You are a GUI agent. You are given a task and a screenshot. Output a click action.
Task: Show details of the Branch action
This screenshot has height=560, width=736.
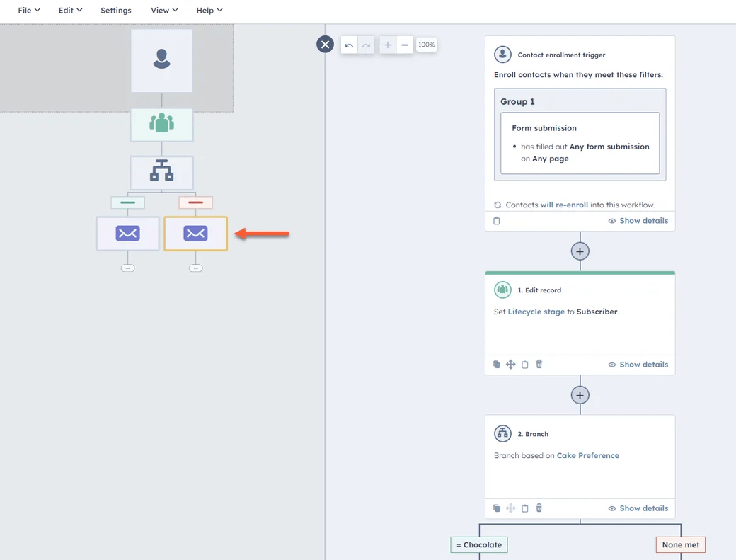tap(638, 508)
